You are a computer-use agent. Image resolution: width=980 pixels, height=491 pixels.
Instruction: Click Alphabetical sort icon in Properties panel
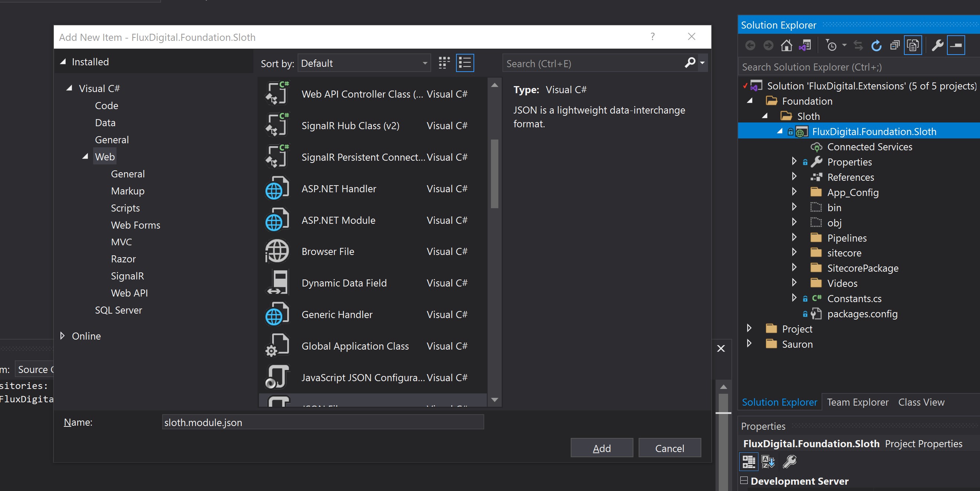click(x=768, y=462)
